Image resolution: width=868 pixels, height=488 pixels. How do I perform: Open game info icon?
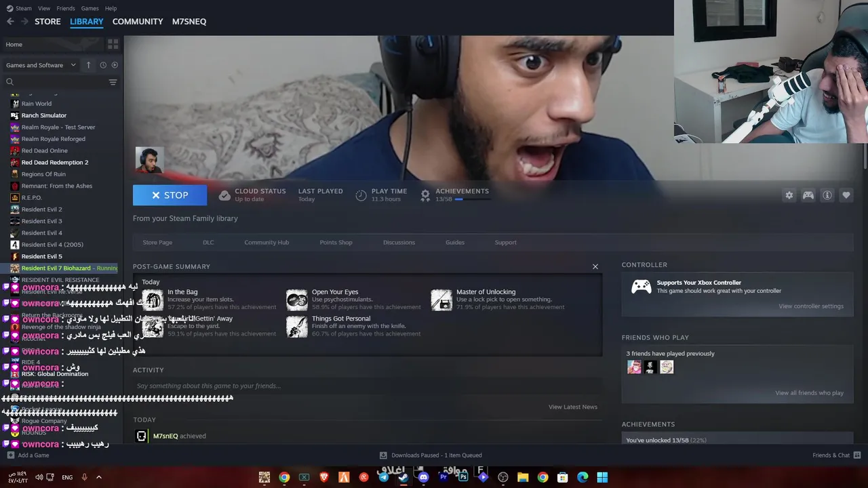(x=827, y=195)
